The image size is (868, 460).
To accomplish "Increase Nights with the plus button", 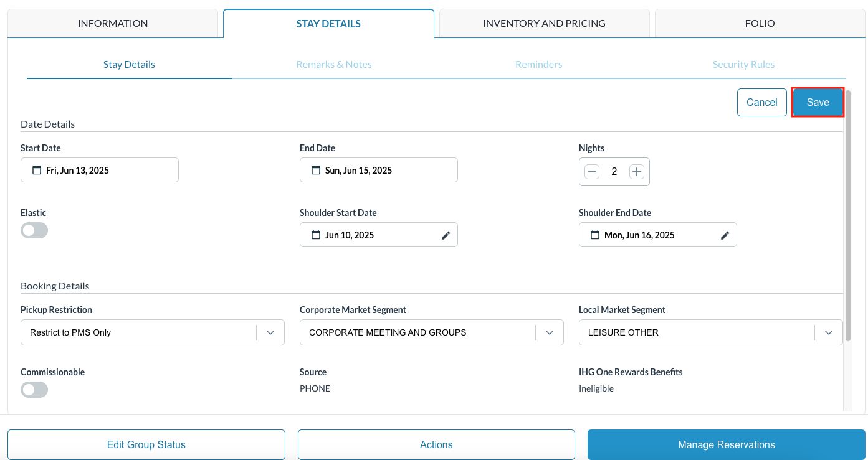I will coord(636,172).
